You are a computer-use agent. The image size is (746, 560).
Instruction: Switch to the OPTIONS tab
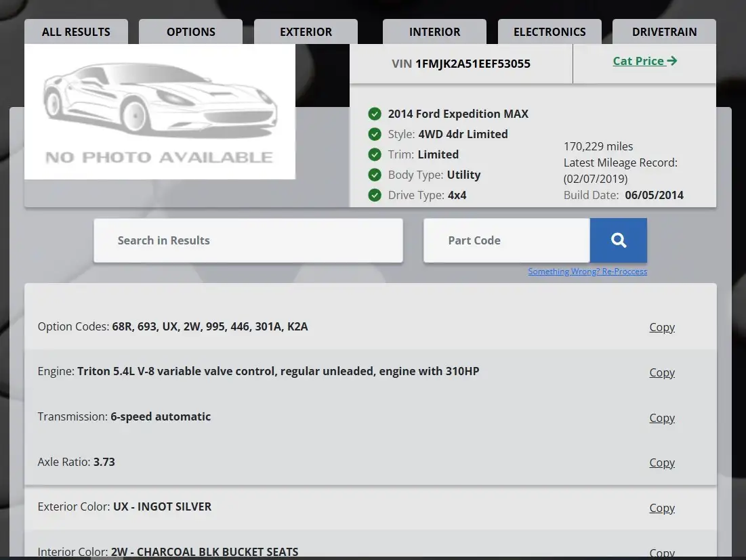click(x=191, y=32)
